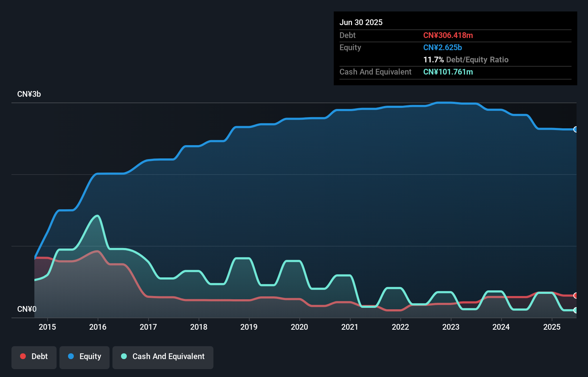Toggle the Debt series legend button
The width and height of the screenshot is (588, 377).
click(x=34, y=357)
